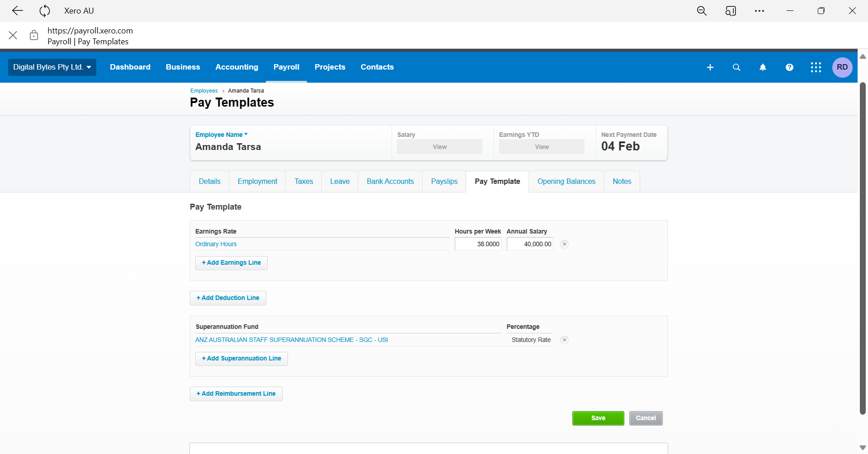Image resolution: width=868 pixels, height=454 pixels.
Task: Open the app launcher grid
Action: point(816,67)
